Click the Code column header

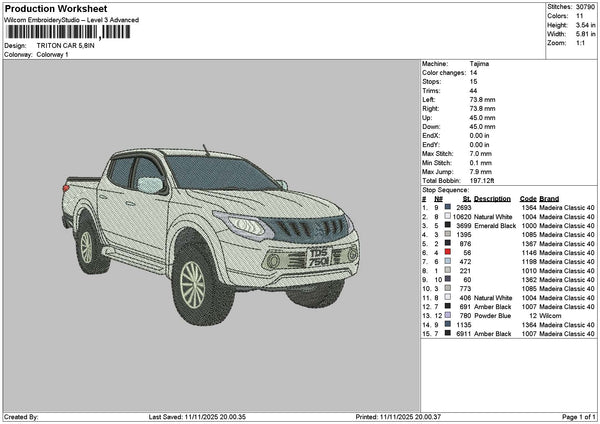pos(528,198)
